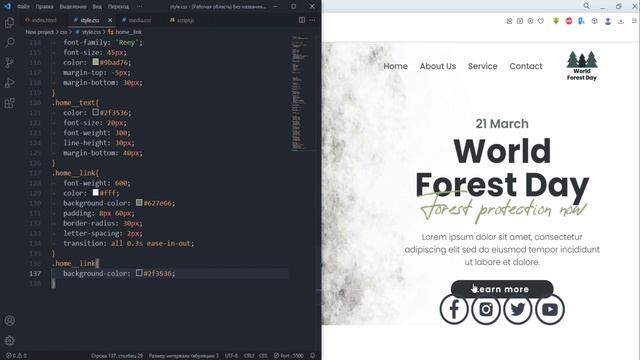
Task: Click the tab size indentation status item
Action: point(184,356)
